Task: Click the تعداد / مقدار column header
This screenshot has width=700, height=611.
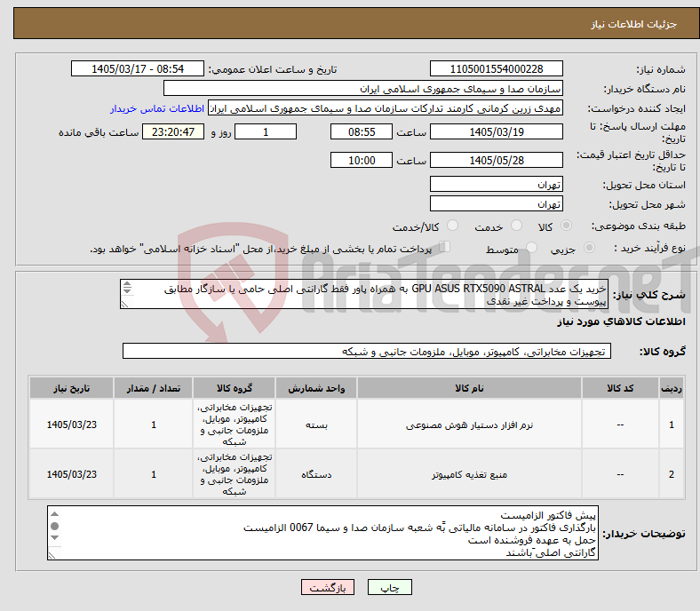Action: pyautogui.click(x=153, y=388)
